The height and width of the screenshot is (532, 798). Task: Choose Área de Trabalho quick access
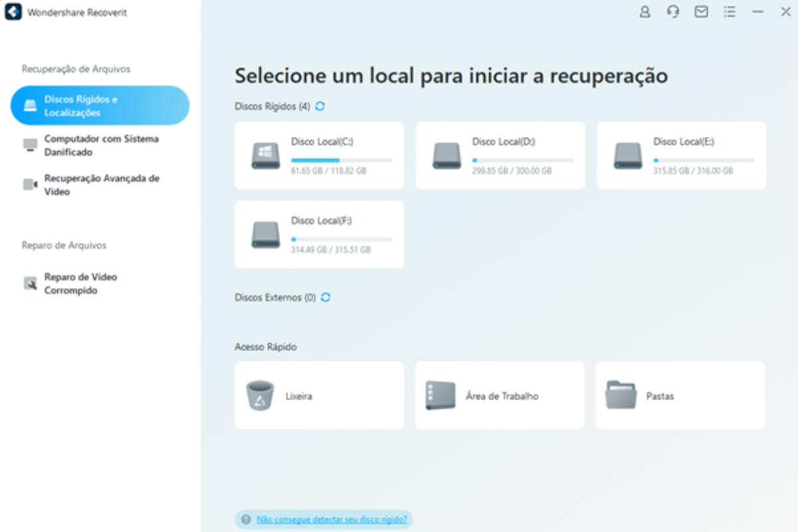[x=499, y=396]
